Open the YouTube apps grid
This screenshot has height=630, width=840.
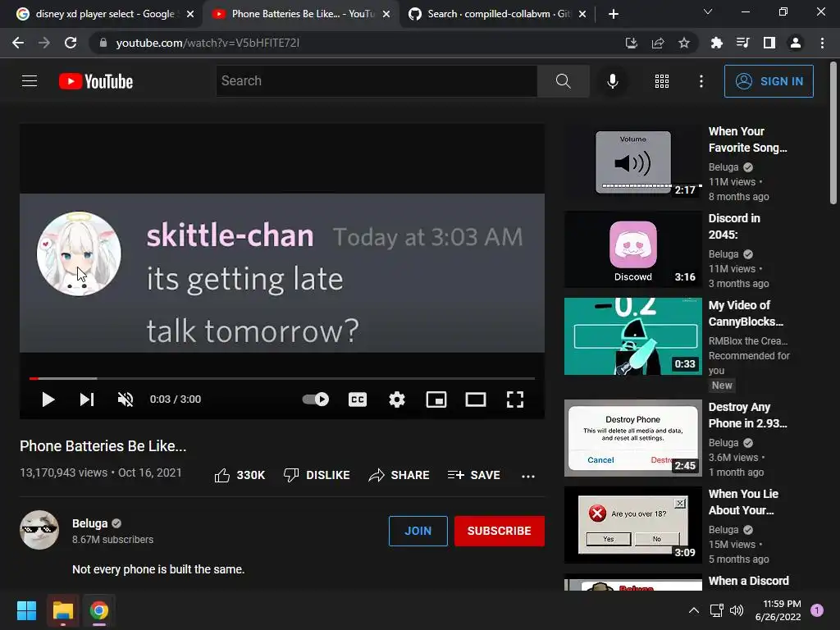[x=662, y=81]
